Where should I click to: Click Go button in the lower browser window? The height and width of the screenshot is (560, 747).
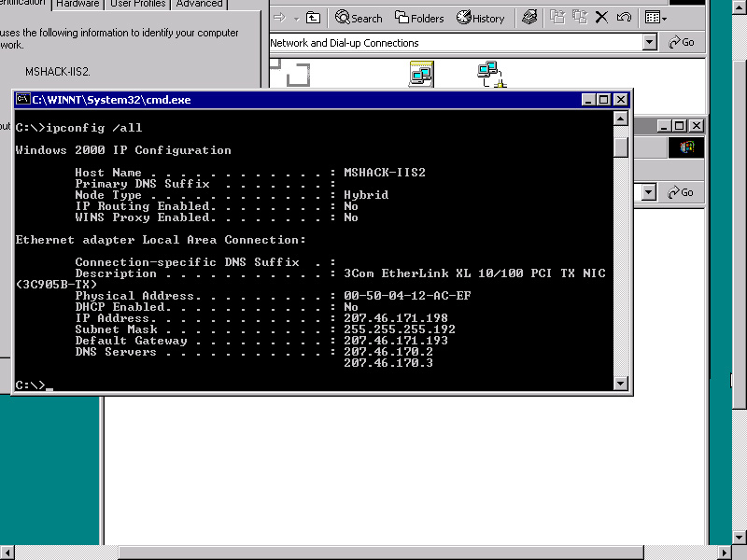click(x=681, y=192)
